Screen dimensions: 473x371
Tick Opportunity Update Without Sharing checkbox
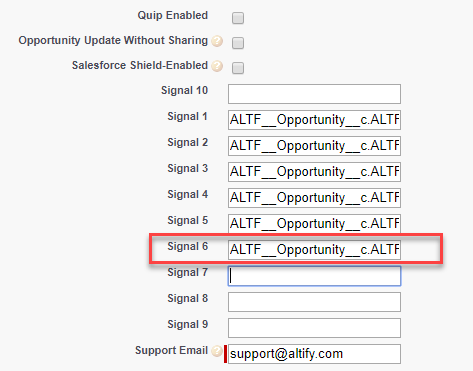[238, 43]
